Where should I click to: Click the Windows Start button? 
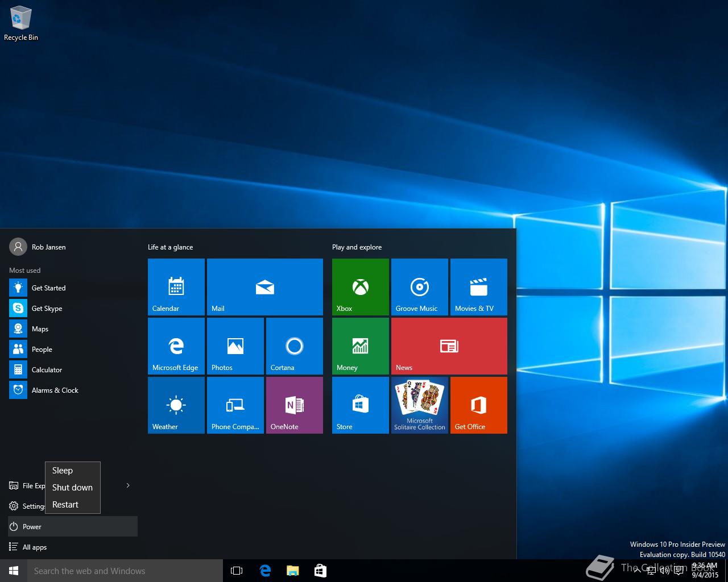(14, 571)
